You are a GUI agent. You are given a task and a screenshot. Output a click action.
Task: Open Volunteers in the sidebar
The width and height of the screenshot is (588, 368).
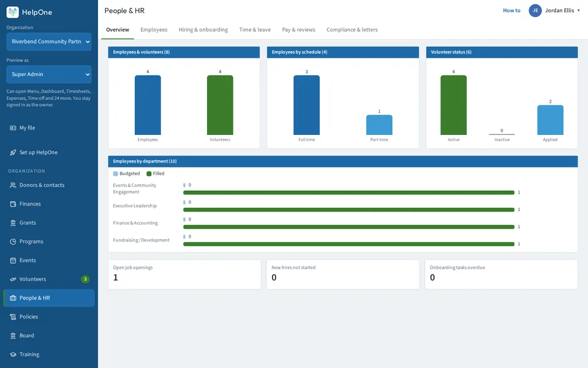[x=49, y=279]
